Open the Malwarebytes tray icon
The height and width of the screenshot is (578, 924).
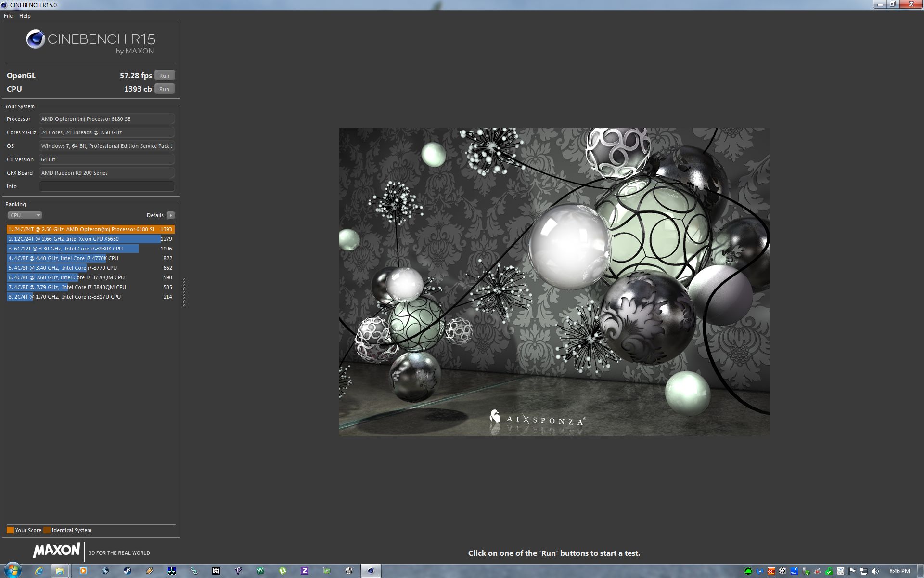pyautogui.click(x=760, y=571)
